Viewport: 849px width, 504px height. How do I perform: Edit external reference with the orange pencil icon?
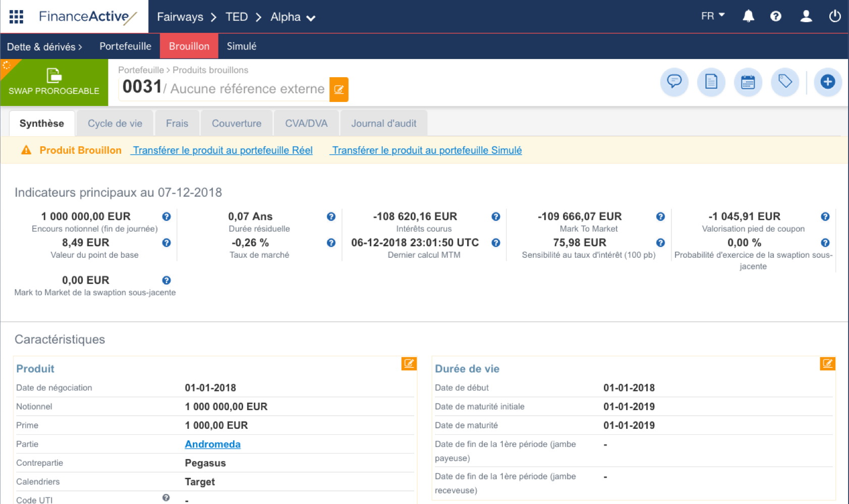(x=339, y=89)
